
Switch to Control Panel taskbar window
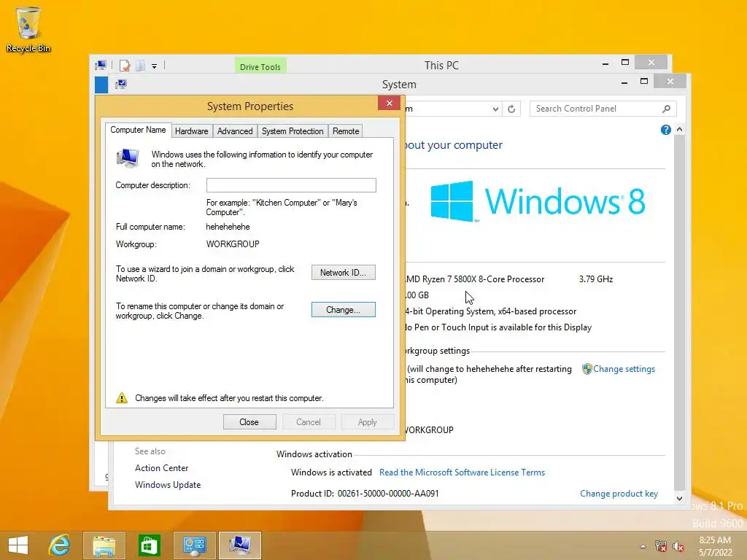tap(194, 545)
